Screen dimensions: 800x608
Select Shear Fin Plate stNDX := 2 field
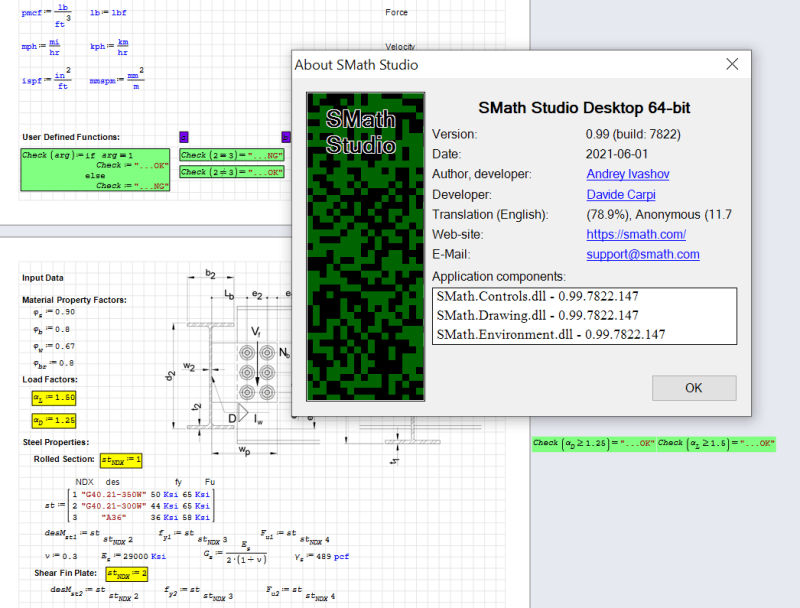(127, 574)
